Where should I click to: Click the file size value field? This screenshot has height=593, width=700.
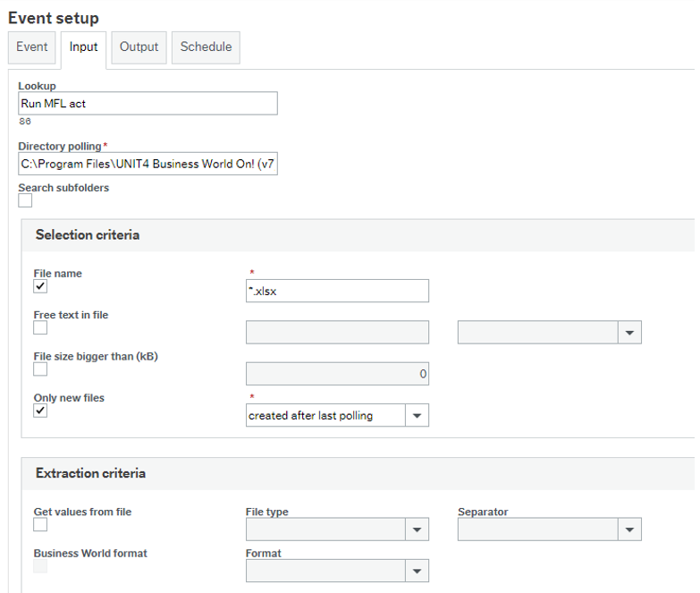click(x=338, y=374)
